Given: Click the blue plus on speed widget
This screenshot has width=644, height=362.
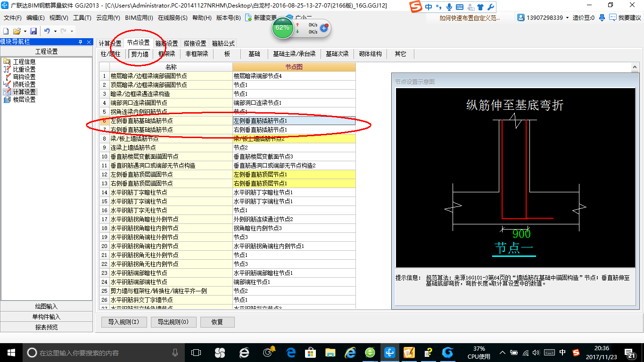Looking at the screenshot, I should 324,28.
